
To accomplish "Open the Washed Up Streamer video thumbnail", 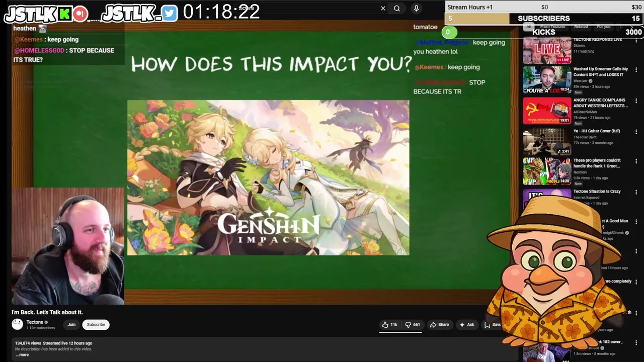I will point(547,80).
